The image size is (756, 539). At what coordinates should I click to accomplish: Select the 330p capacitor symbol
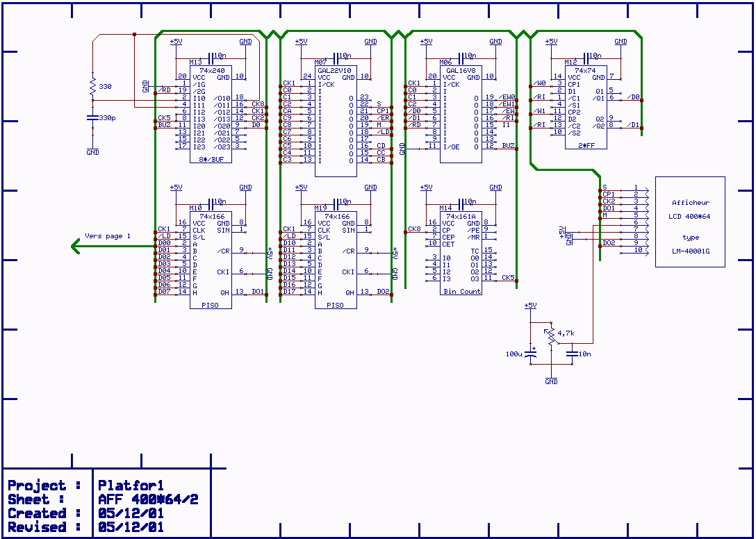(92, 118)
